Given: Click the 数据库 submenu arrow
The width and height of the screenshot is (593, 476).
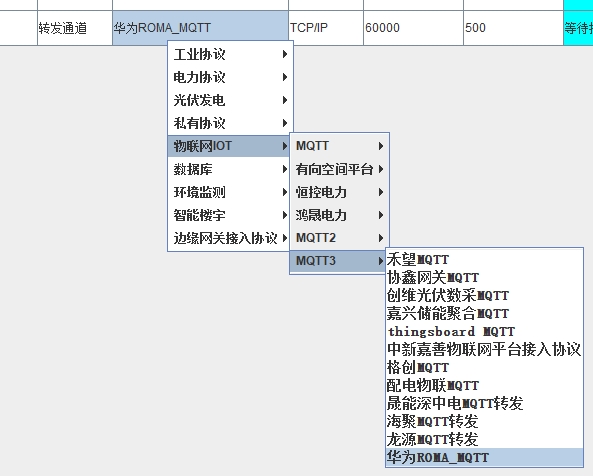Looking at the screenshot, I should tap(285, 169).
